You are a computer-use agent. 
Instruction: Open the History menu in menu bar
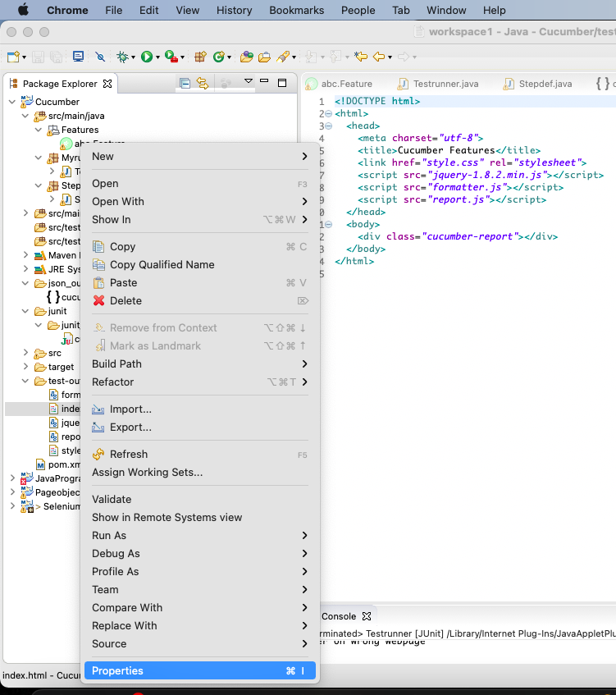coord(234,10)
